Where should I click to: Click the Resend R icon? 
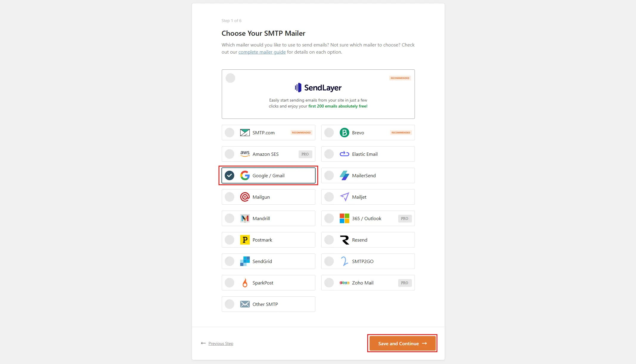[x=344, y=240]
